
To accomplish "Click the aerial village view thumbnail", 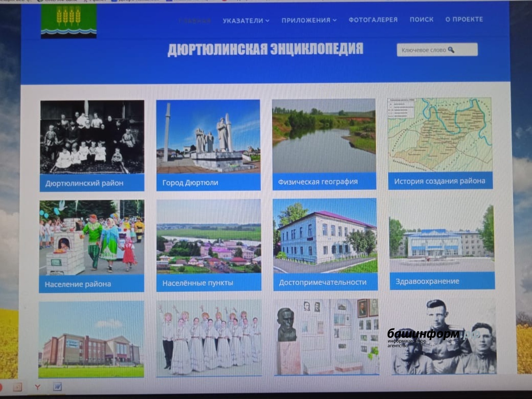I will 209,237.
